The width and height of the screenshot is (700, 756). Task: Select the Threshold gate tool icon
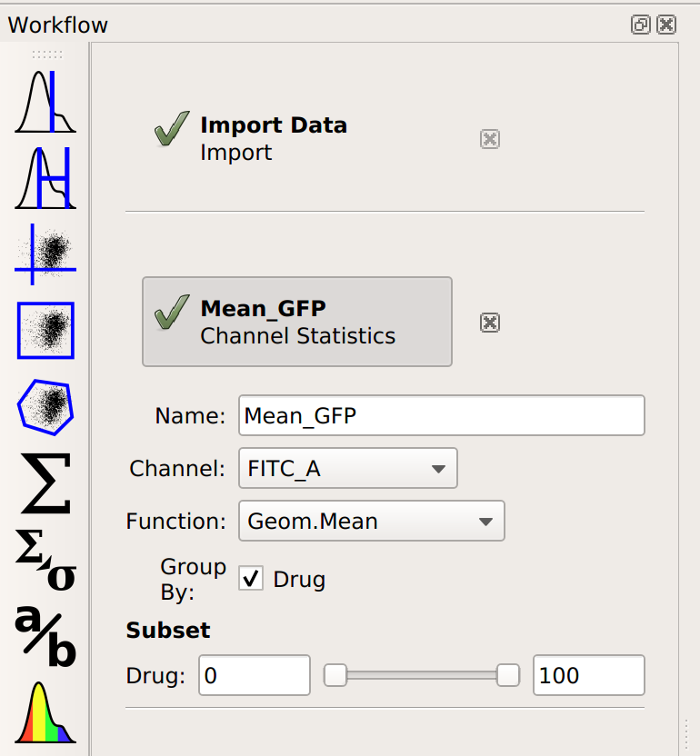click(x=45, y=102)
